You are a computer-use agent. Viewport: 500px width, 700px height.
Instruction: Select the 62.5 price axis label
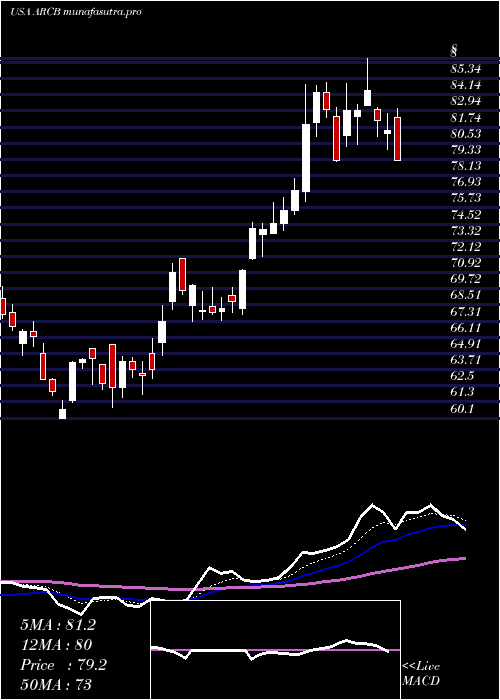pyautogui.click(x=462, y=376)
